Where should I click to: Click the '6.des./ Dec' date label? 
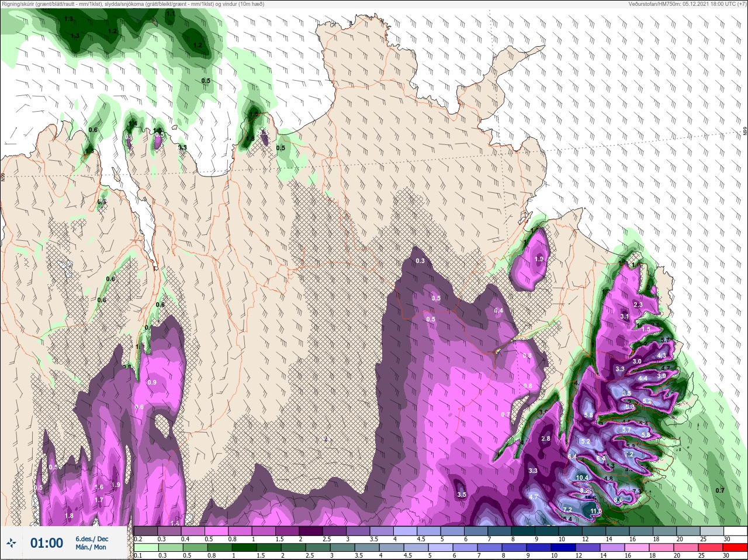[92, 538]
